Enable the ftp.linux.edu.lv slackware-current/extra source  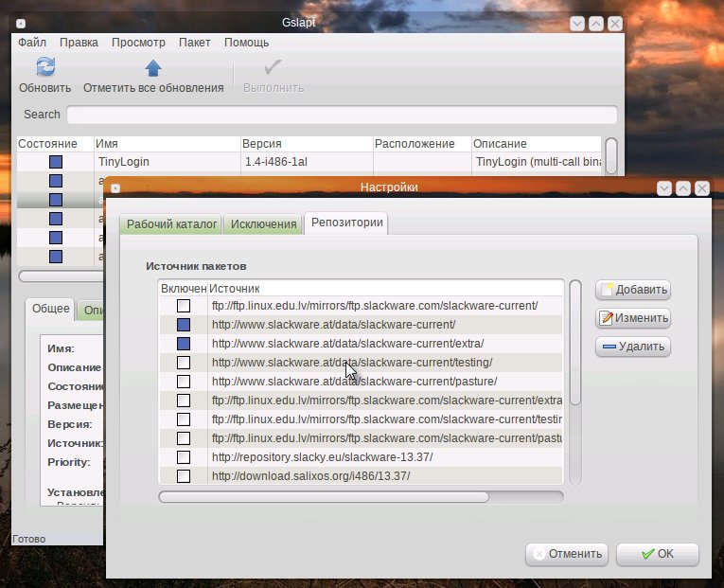(x=184, y=401)
